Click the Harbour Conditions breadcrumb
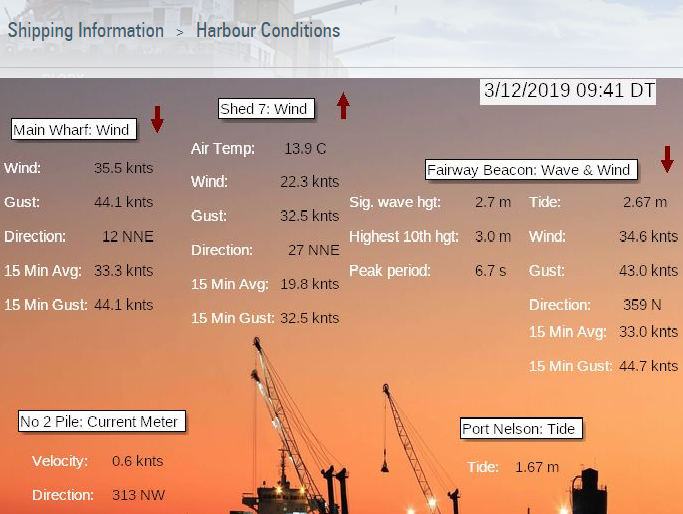The height and width of the screenshot is (514, 683). 268,31
